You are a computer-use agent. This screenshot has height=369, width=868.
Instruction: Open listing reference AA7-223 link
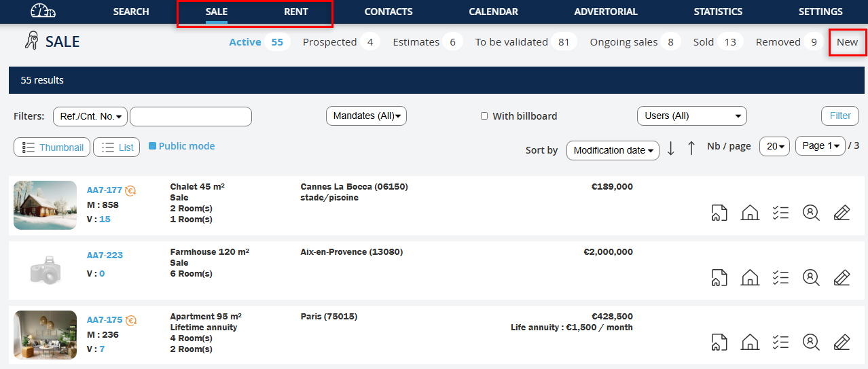(x=105, y=256)
